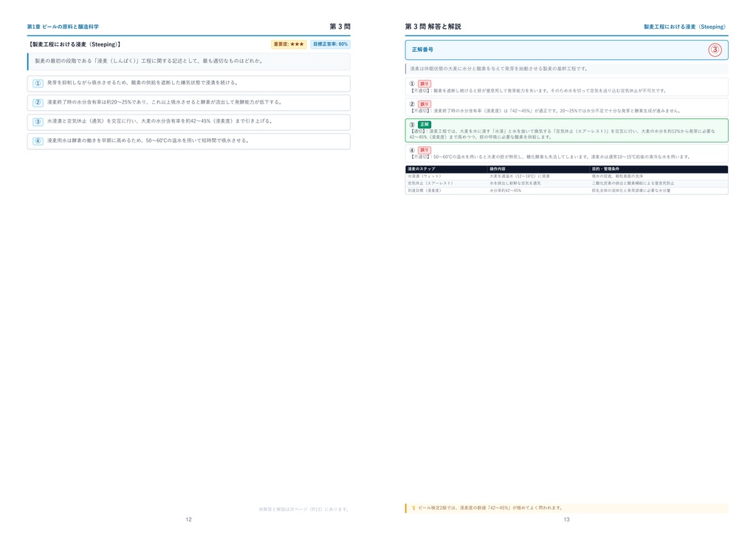The height and width of the screenshot is (535, 756).
Task: Click the 操作内容 table header
Action: 498,169
